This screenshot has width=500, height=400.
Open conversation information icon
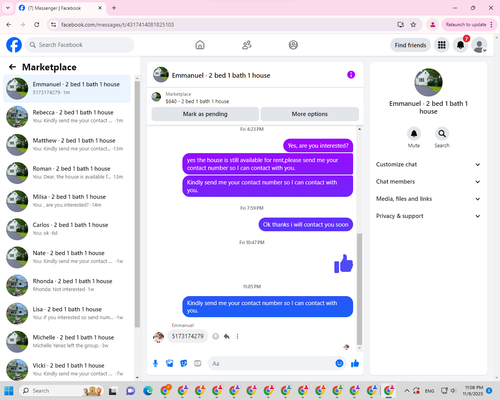click(351, 75)
